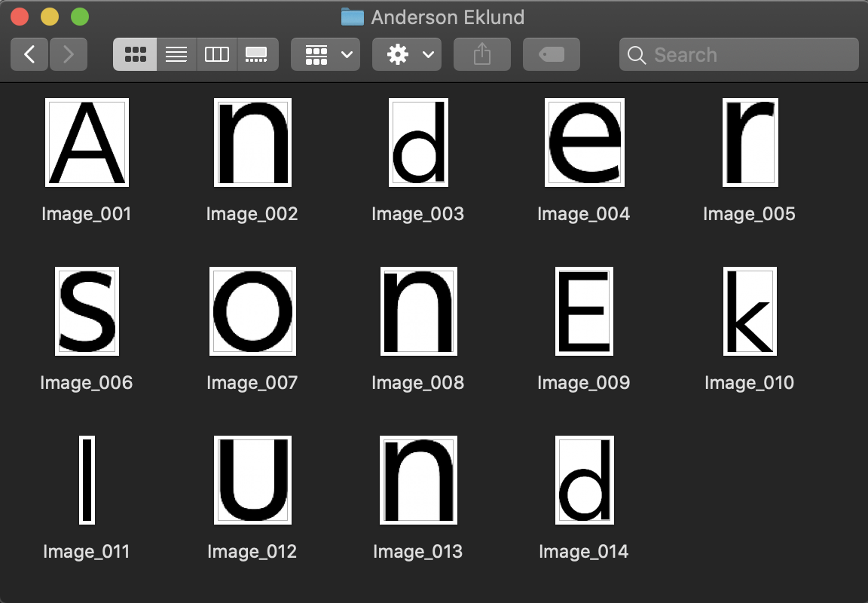Switch to icon view mode
Image resolution: width=868 pixels, height=603 pixels.
coord(135,54)
